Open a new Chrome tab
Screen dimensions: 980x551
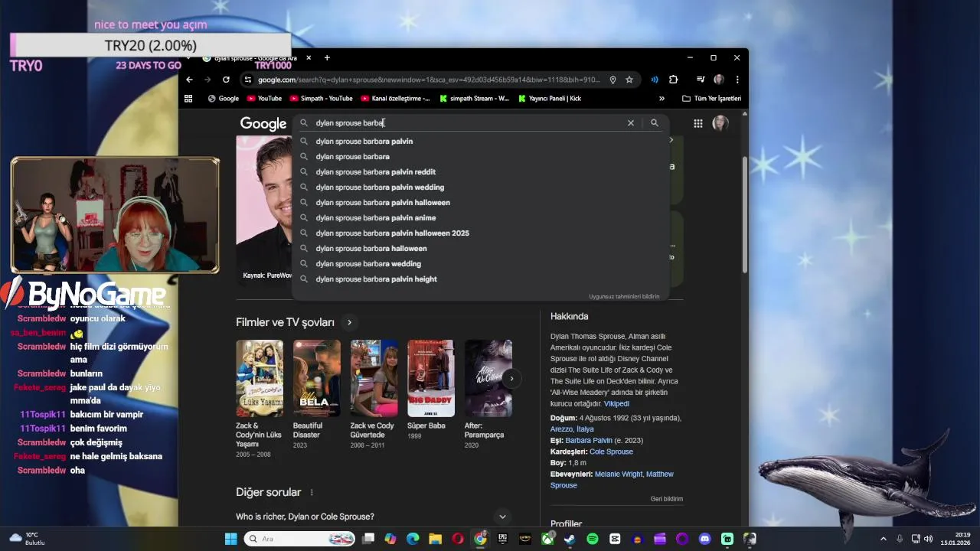coord(327,57)
